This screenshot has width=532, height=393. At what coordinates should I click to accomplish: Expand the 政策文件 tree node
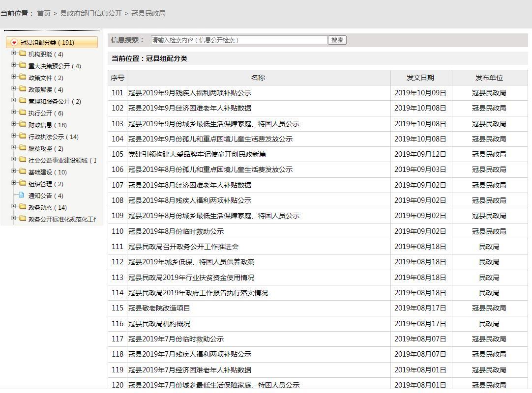click(14, 77)
